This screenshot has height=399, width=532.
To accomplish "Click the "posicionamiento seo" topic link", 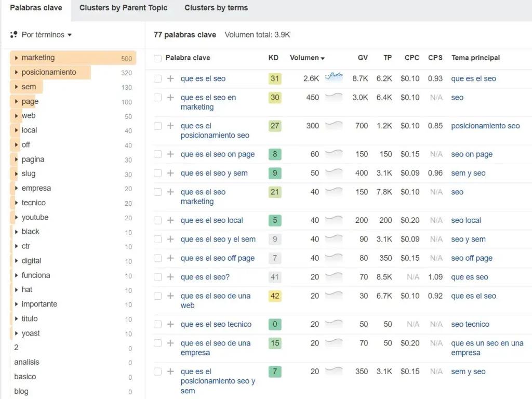I will [485, 126].
